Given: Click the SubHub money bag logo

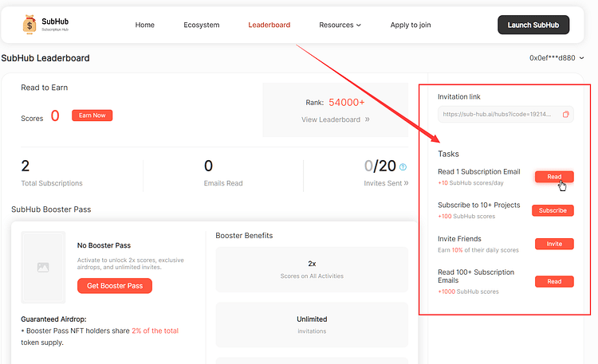Looking at the screenshot, I should (x=30, y=25).
